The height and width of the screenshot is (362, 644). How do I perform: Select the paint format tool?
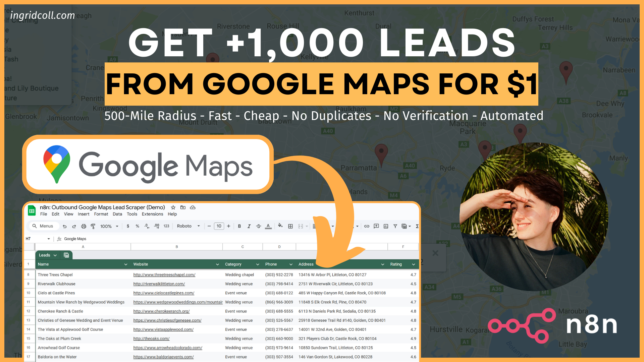[93, 226]
